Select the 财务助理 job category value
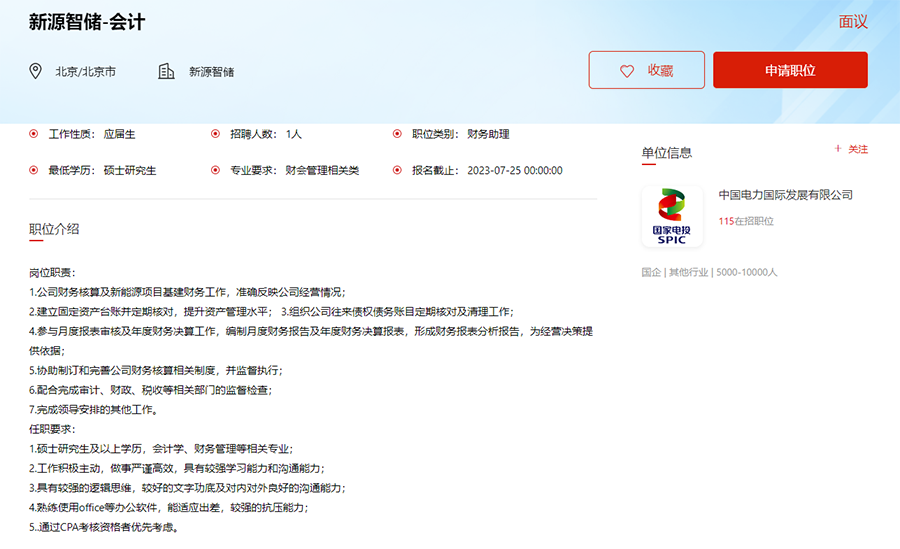900x549 pixels. pyautogui.click(x=488, y=134)
